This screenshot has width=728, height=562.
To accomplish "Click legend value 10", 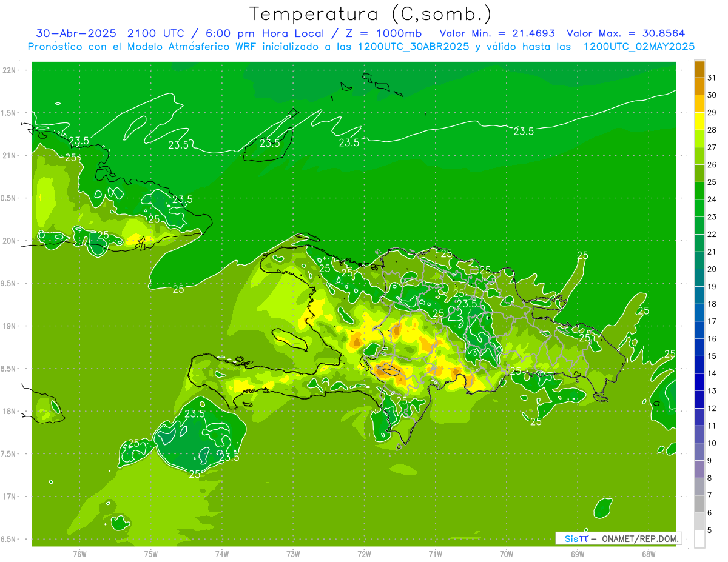I will tap(712, 443).
